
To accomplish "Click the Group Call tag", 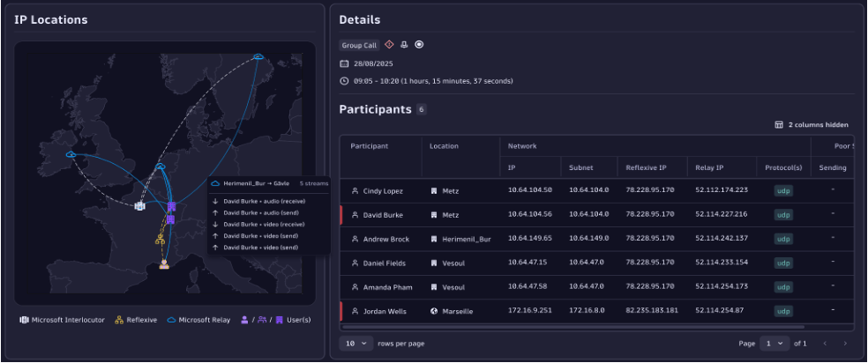I will pos(359,45).
